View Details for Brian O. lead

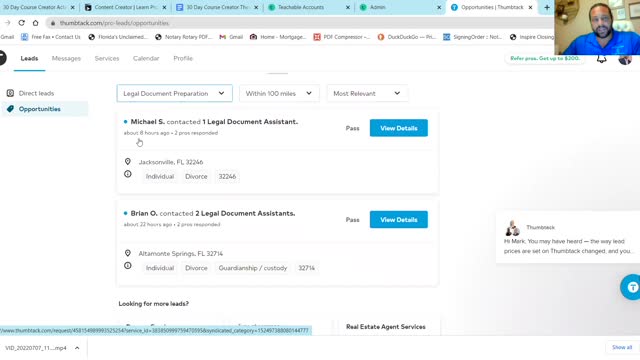399,220
